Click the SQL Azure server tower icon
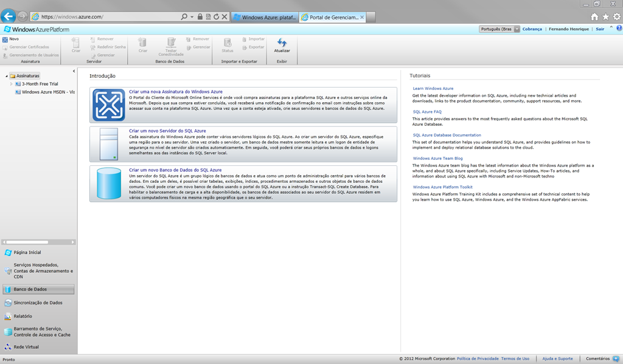The height and width of the screenshot is (364, 623). (x=108, y=143)
